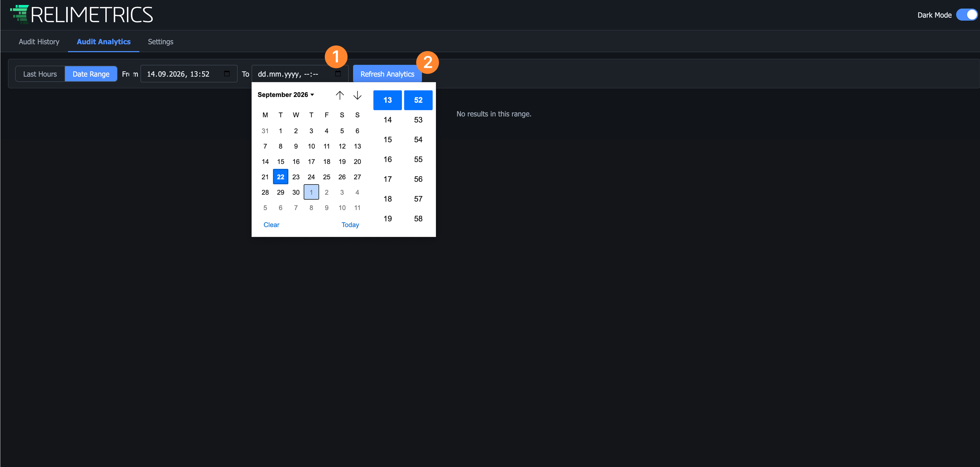The height and width of the screenshot is (467, 980).
Task: Click the Relimetrics logo
Action: 81,15
